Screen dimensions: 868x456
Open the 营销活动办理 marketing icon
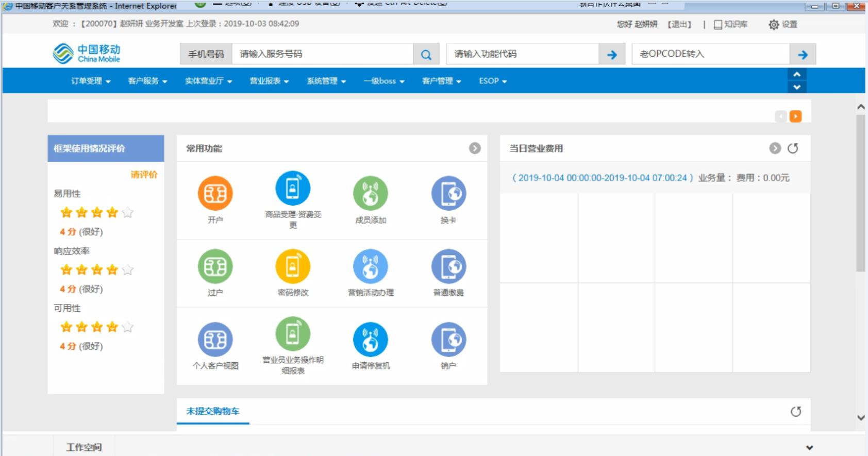371,266
